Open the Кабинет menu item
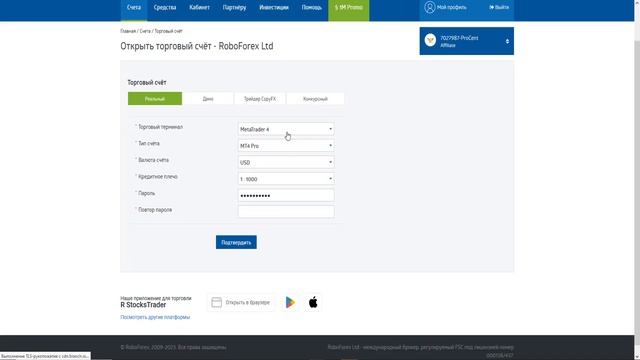 (x=200, y=8)
